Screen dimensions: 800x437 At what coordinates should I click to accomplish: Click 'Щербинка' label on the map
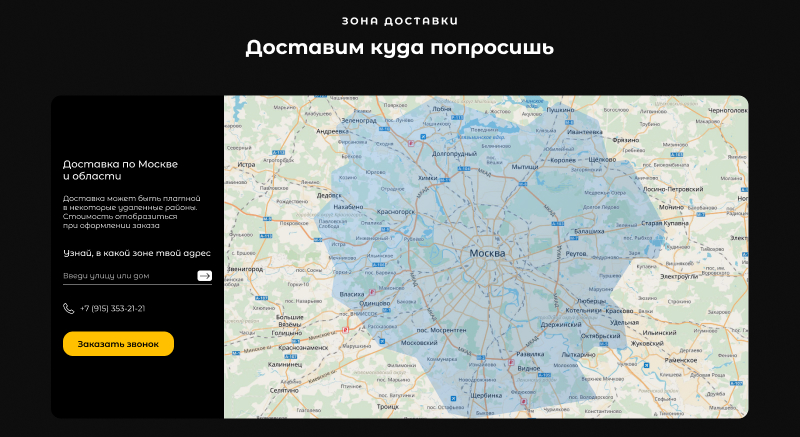[486, 396]
